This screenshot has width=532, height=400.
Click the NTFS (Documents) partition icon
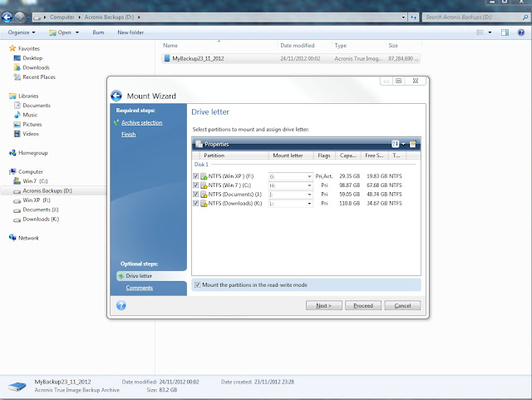[204, 195]
